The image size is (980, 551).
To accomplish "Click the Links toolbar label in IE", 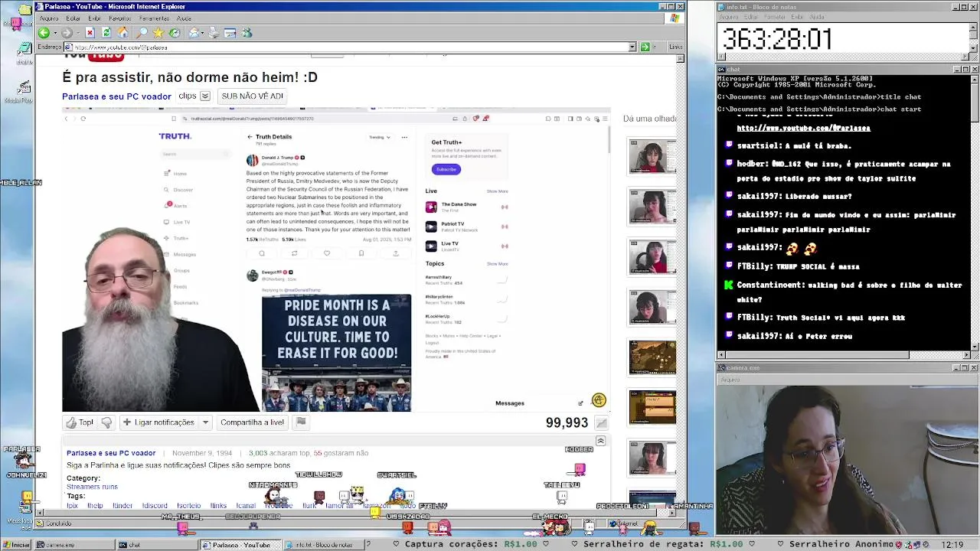I will point(675,47).
